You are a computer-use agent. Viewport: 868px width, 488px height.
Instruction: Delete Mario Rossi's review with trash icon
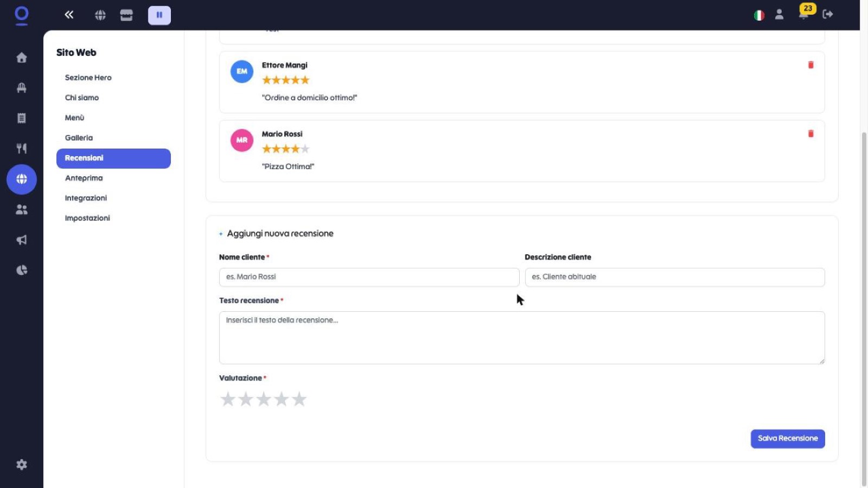point(811,134)
